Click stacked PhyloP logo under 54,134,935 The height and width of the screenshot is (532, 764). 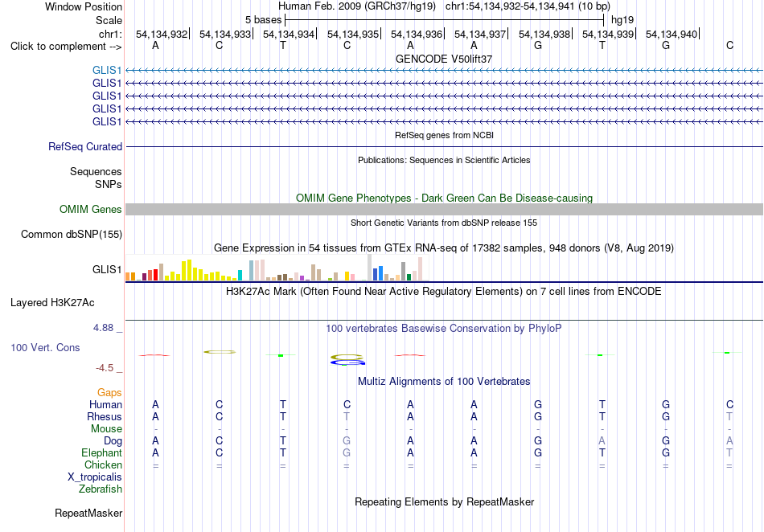(347, 360)
